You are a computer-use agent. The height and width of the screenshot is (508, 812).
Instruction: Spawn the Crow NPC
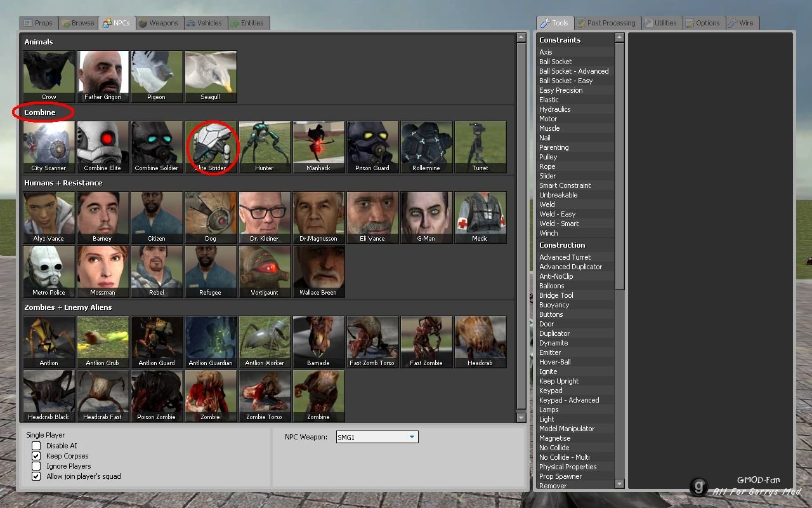point(49,76)
